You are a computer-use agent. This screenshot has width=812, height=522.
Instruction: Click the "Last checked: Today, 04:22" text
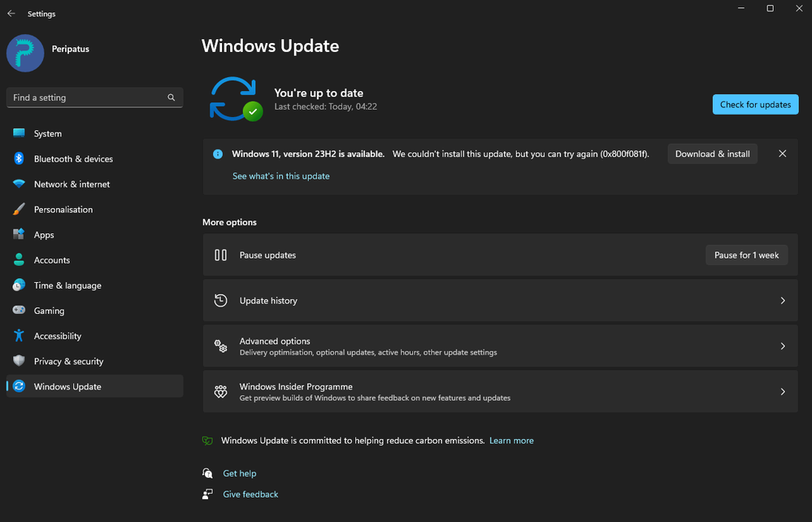point(326,107)
